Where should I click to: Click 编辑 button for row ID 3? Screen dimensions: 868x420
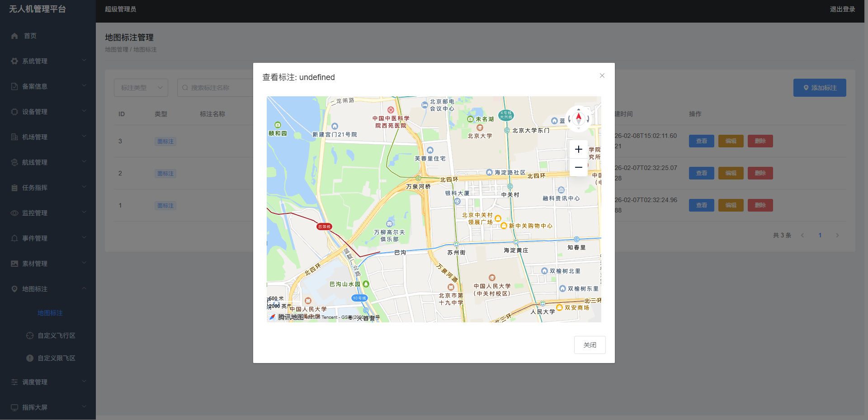click(x=731, y=141)
